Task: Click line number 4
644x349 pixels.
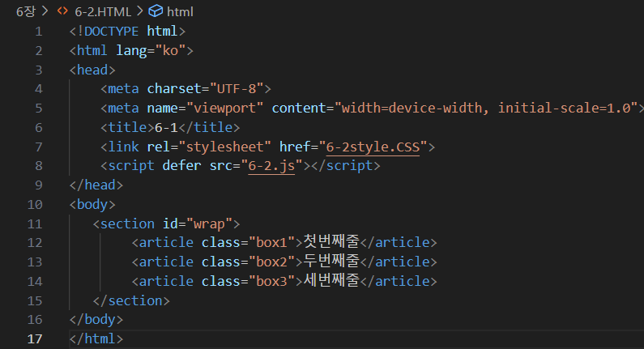Action: click(x=39, y=89)
